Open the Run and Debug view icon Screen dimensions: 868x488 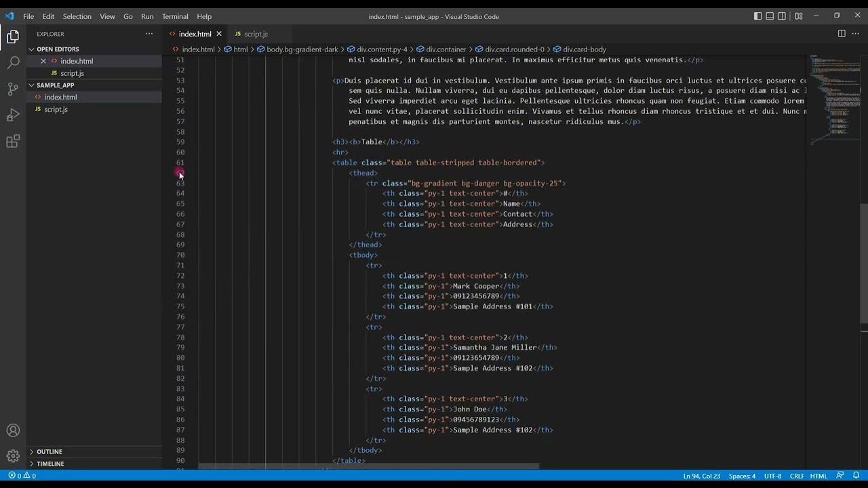[x=13, y=115]
